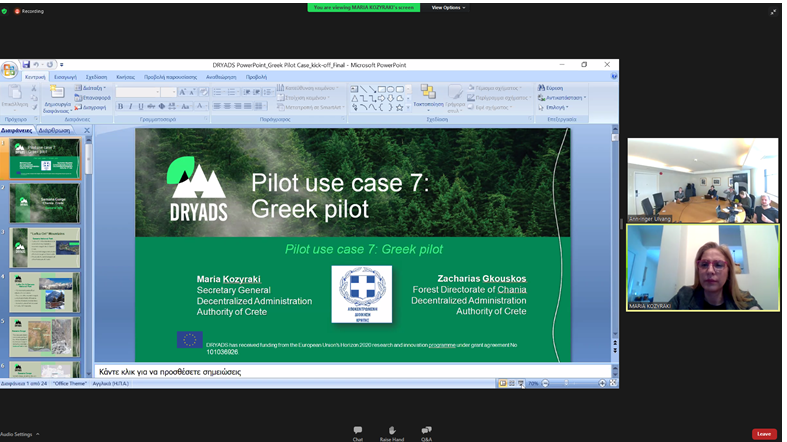Toggle Italic formatting
Image resolution: width=787 pixels, height=442 pixels.
click(130, 106)
